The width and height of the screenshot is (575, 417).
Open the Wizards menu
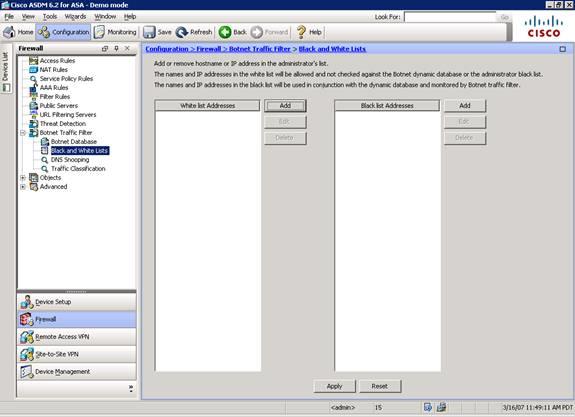tap(75, 17)
